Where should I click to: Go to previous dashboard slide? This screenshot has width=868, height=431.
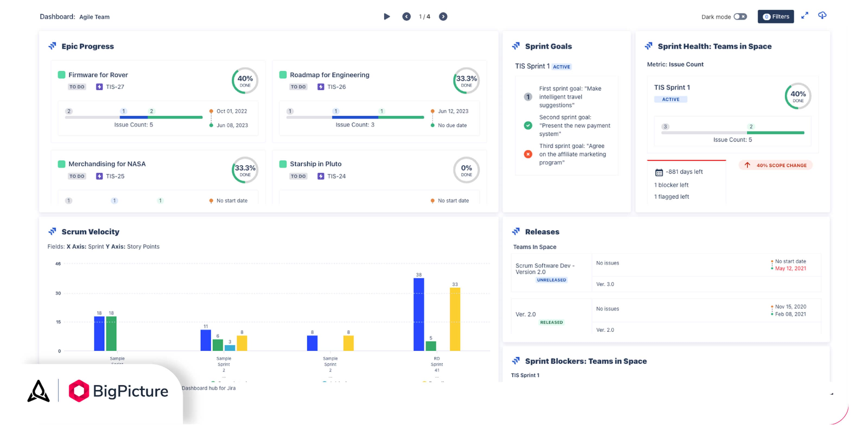[x=406, y=17]
